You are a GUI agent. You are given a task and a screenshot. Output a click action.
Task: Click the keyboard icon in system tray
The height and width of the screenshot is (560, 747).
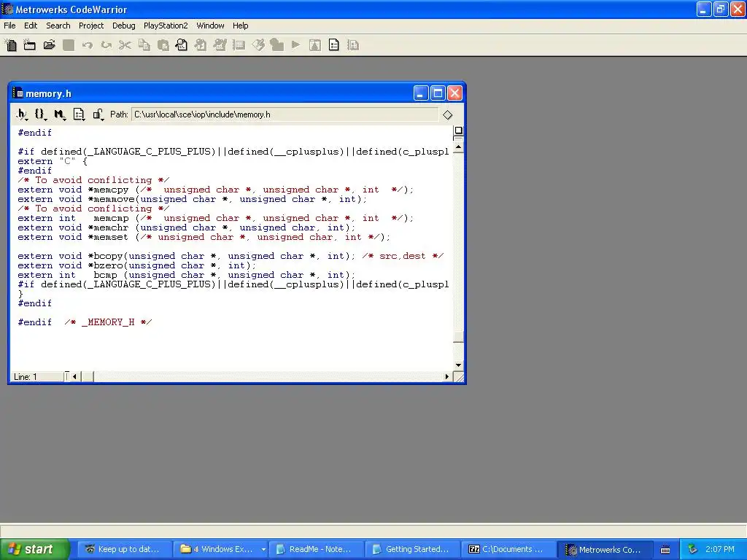(x=665, y=550)
